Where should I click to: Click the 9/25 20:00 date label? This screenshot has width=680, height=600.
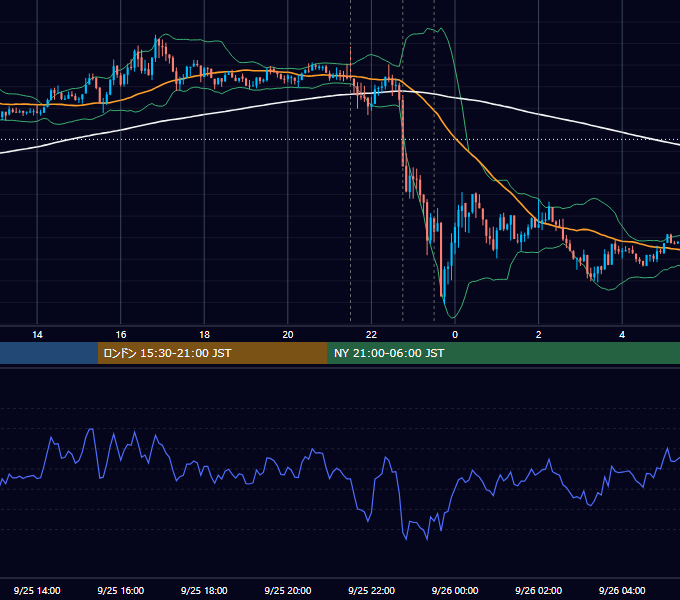coord(288,590)
